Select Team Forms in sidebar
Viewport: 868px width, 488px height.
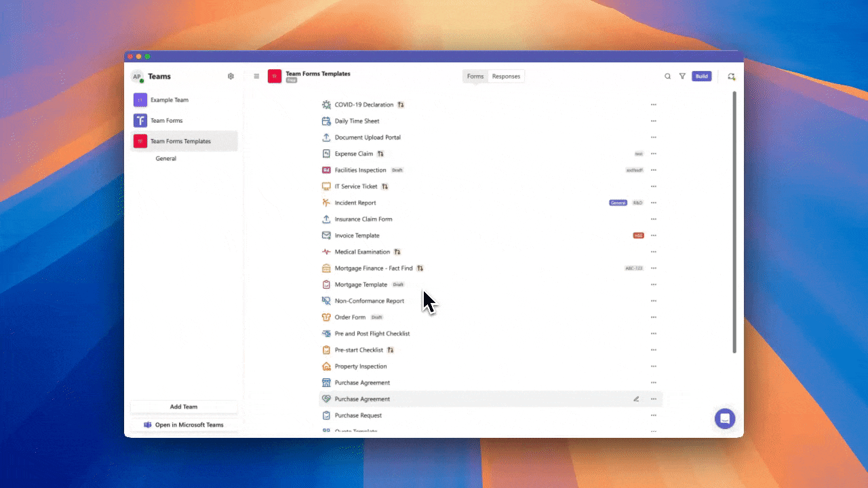[x=184, y=121]
